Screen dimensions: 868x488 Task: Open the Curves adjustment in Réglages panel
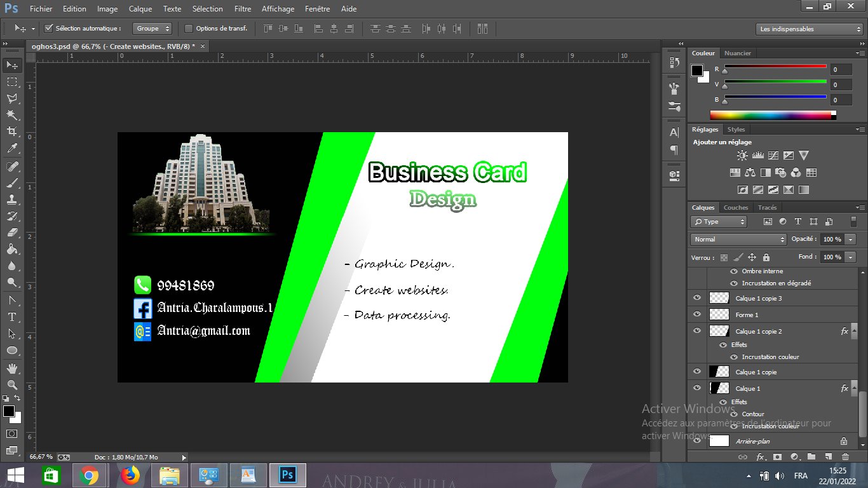(774, 154)
